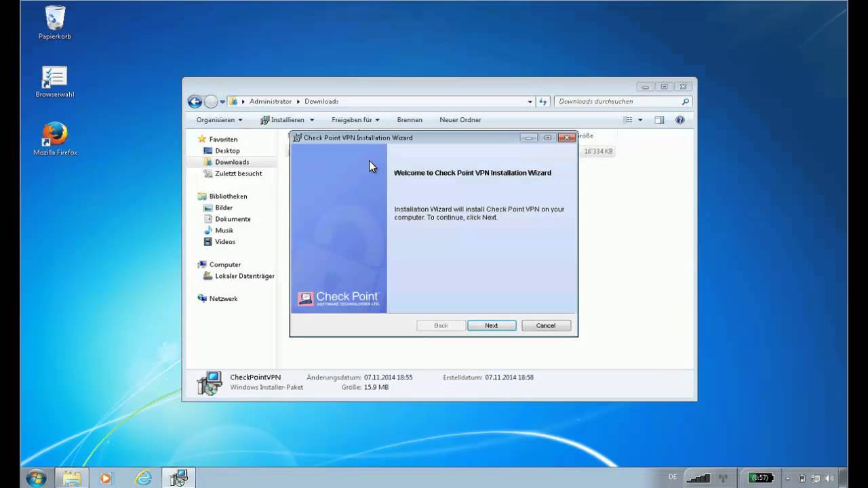Image resolution: width=868 pixels, height=488 pixels.
Task: Open the Browserwahl desktop shortcut
Action: click(x=55, y=82)
